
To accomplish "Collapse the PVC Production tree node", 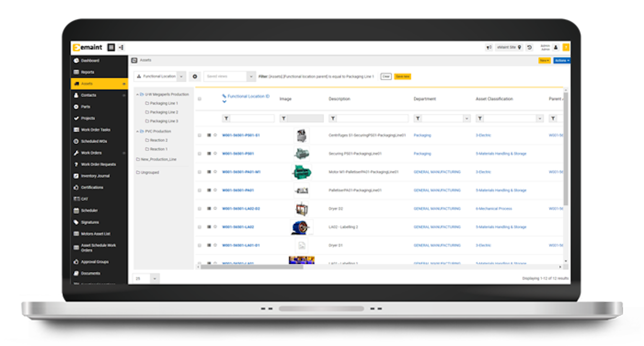I will click(x=138, y=131).
